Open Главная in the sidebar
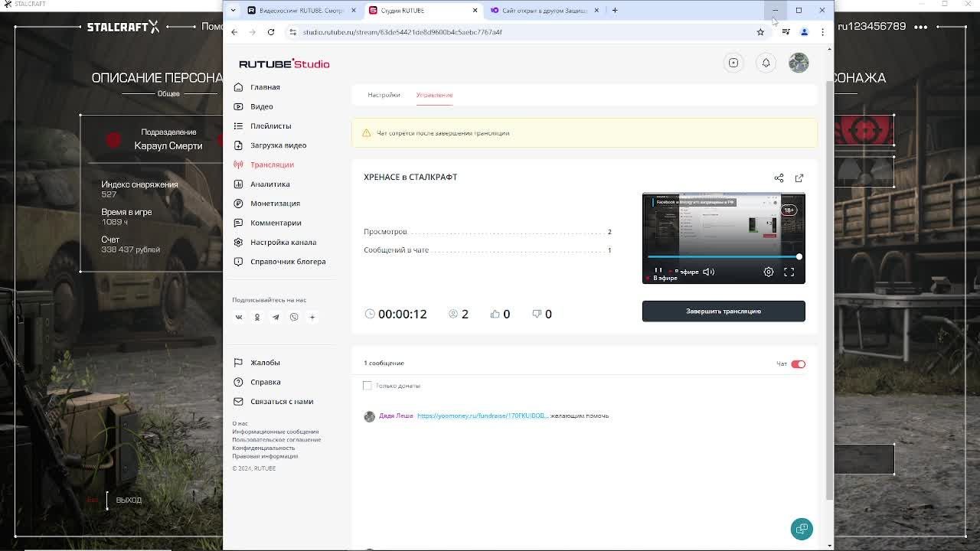Screen dimensions: 980x551 [265, 87]
